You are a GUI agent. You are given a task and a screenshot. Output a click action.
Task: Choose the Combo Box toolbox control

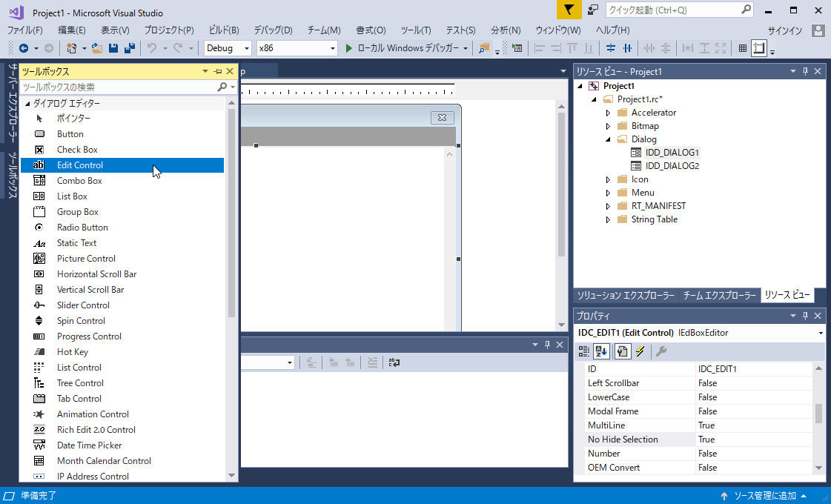point(122,181)
